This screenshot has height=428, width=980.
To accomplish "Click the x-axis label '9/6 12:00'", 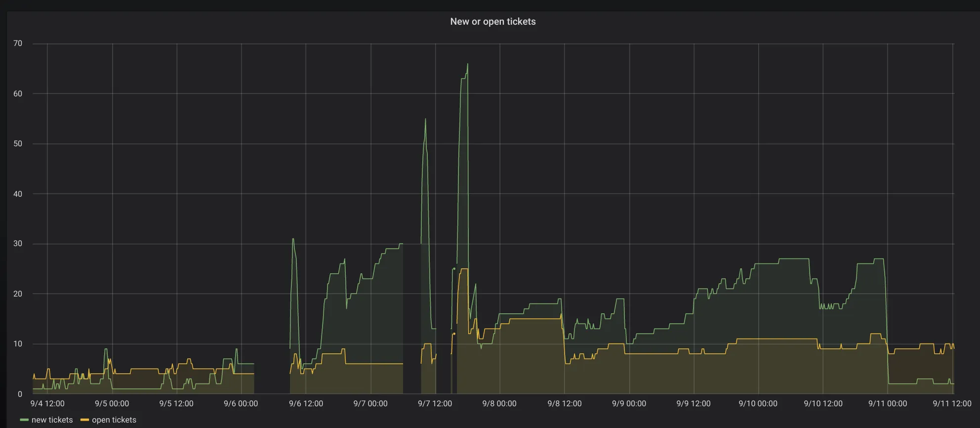I will click(x=306, y=404).
